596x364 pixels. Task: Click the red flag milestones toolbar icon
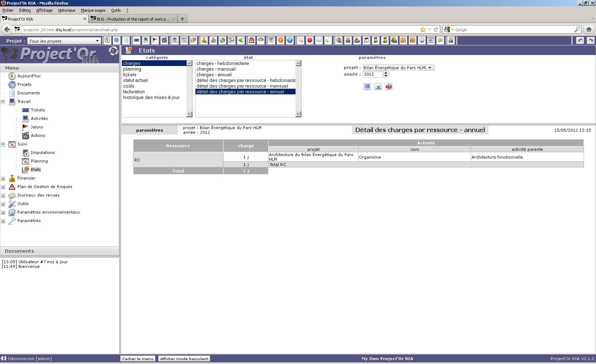155,40
